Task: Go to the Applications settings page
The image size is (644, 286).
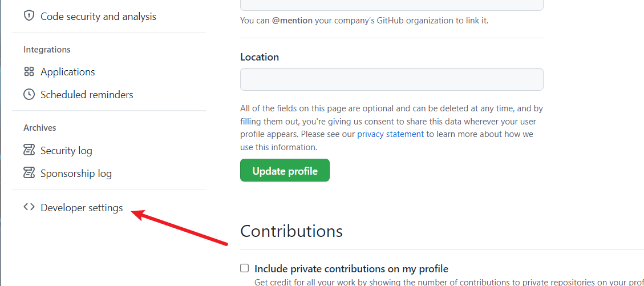Action: 68,72
